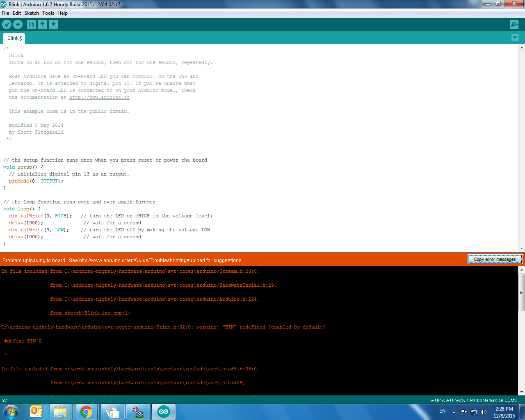The image size is (525, 420).
Task: Click the Arduino IDE taskbar icon
Action: (164, 412)
